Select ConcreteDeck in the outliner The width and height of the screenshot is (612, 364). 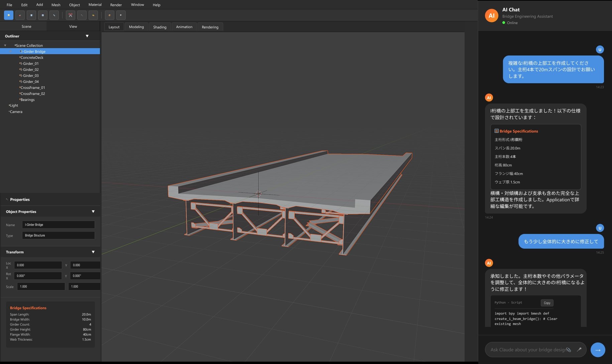pyautogui.click(x=32, y=57)
